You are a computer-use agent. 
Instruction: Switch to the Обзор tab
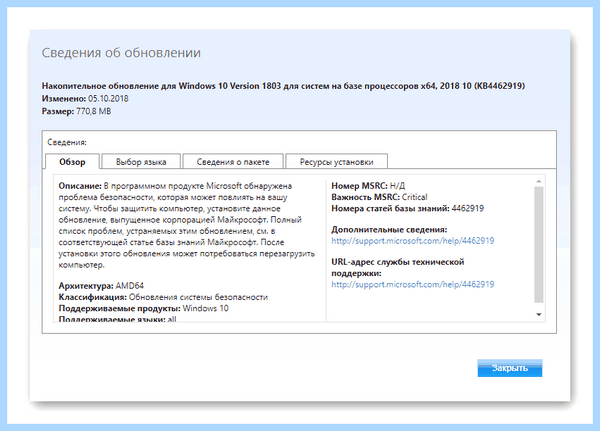click(72, 162)
